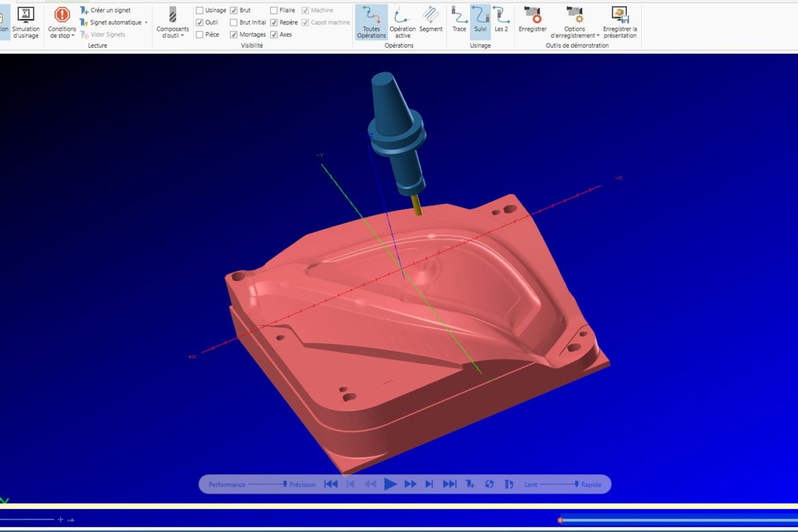
Task: Click the red timeline marker at bottom
Action: point(561,520)
